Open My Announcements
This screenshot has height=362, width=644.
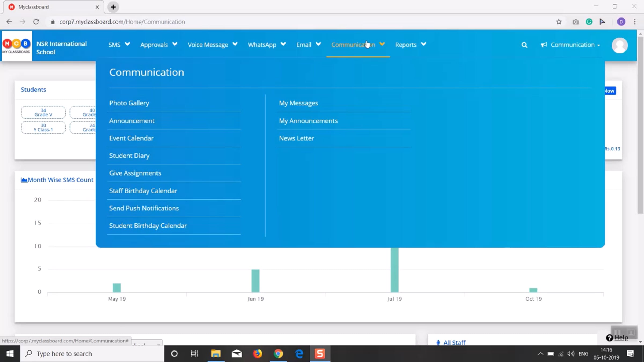(308, 121)
